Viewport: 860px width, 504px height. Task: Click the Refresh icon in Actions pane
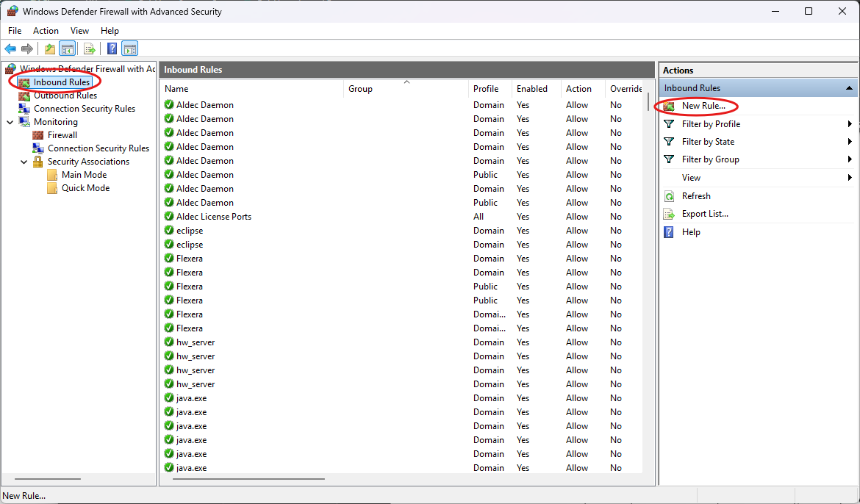point(669,196)
